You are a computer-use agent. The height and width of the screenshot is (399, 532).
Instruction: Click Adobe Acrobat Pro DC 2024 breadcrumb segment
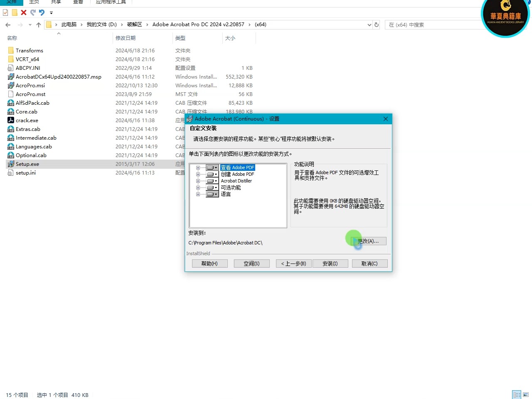198,25
